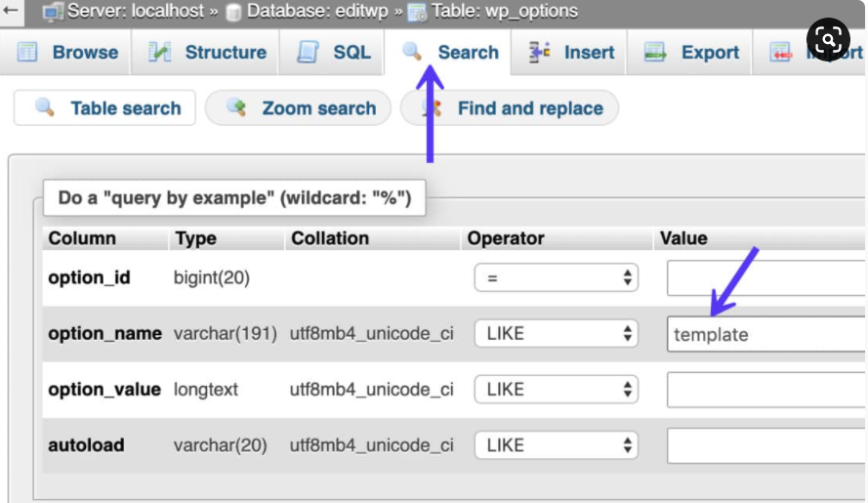Image resolution: width=868 pixels, height=503 pixels.
Task: Expand operator dropdown for option_name
Action: coord(557,334)
